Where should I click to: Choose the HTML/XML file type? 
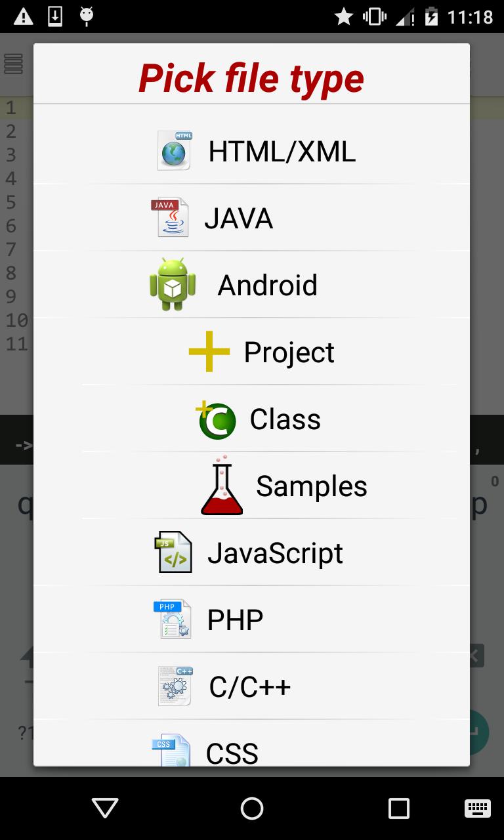click(x=282, y=152)
